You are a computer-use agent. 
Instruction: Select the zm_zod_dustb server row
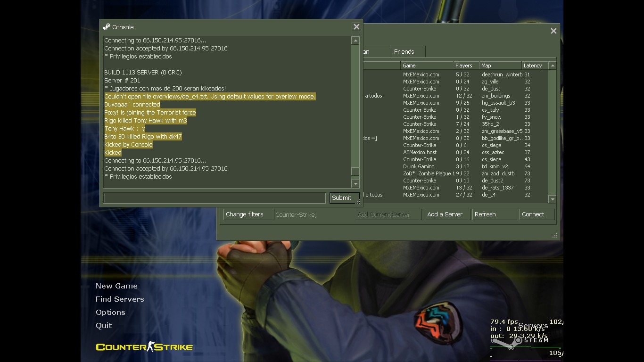(x=455, y=173)
